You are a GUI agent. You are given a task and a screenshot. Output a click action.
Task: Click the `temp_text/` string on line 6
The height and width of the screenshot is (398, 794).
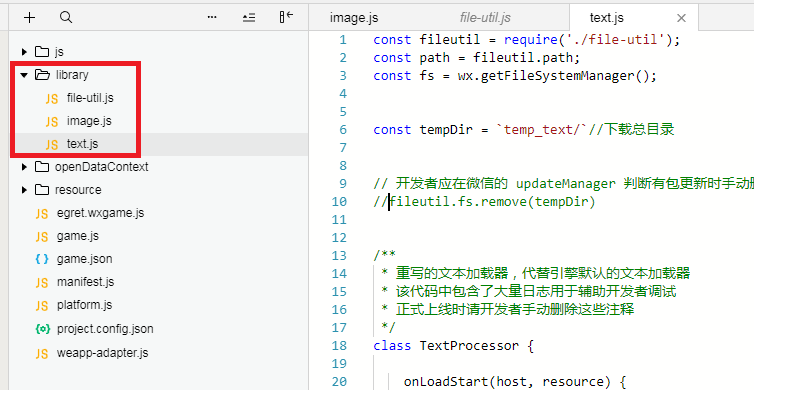[x=541, y=130]
